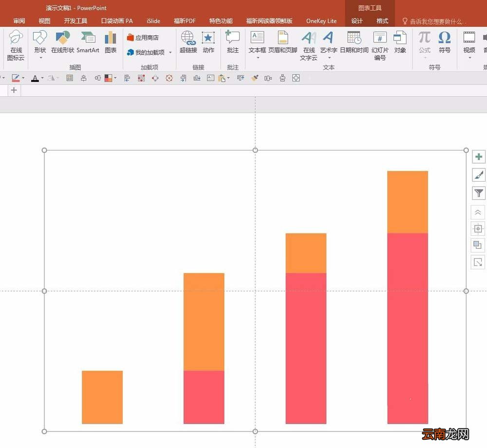The image size is (487, 448).
Task: Open Online Shapes (在线形状) gallery
Action: pos(63,41)
